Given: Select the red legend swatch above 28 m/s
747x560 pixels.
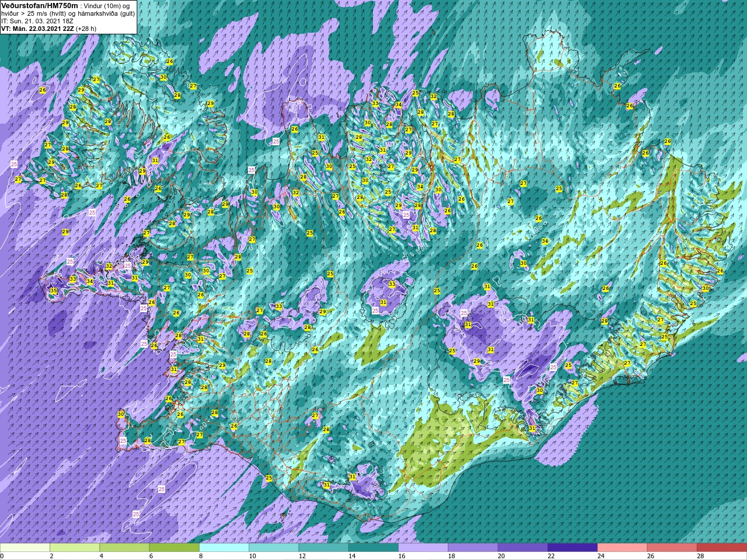Looking at the screenshot, I should pyautogui.click(x=722, y=548).
